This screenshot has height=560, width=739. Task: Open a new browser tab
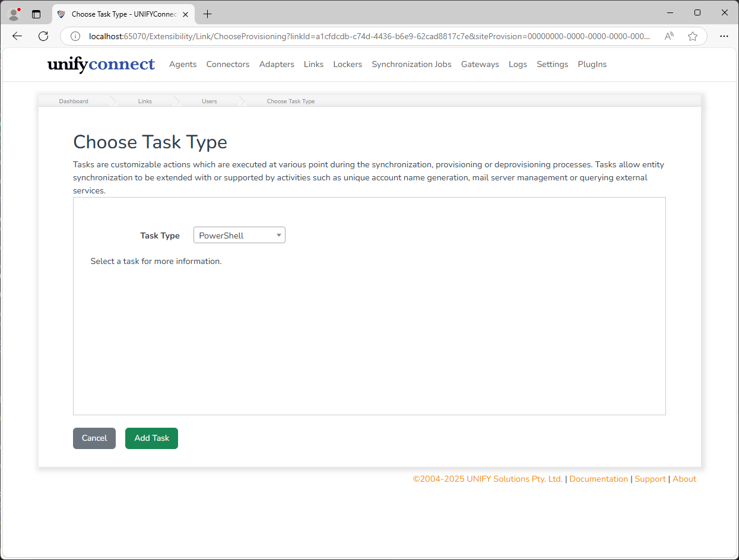[207, 14]
